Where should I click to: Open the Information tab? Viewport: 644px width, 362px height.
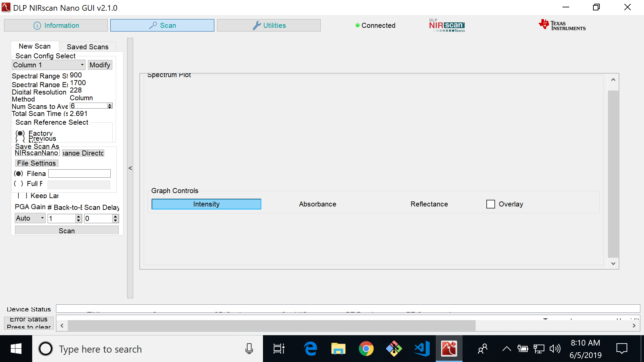(56, 25)
